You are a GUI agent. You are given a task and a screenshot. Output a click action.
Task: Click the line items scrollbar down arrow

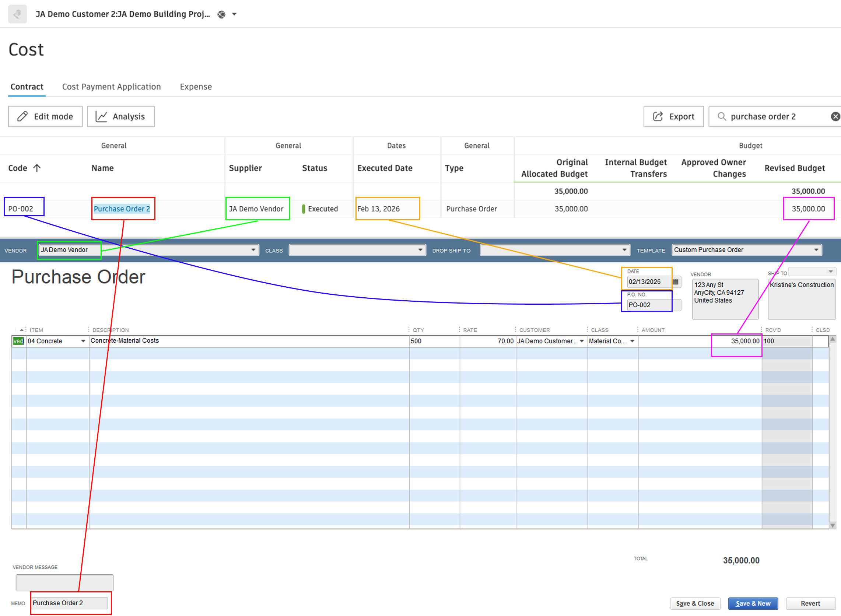pos(833,526)
